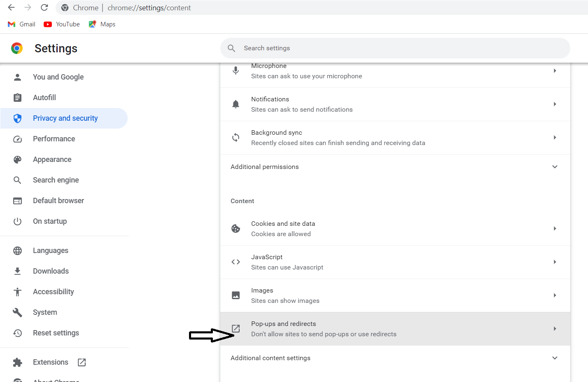
Task: Click the browser reload icon
Action: click(44, 7)
